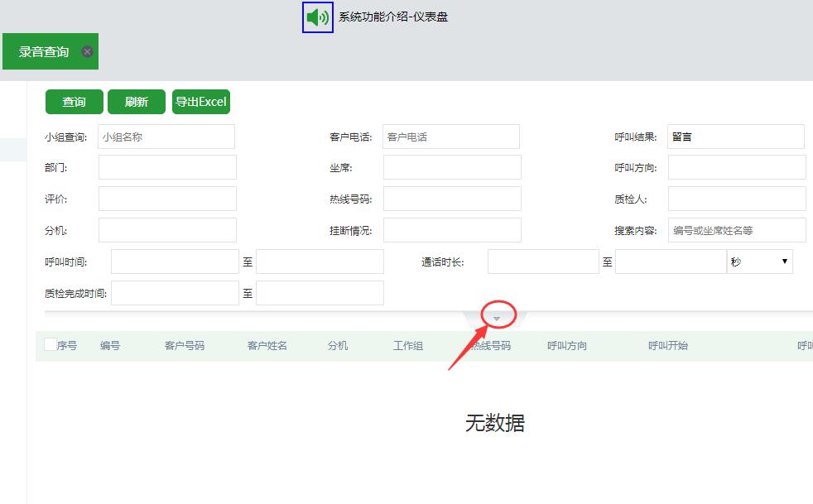Click the 呼叫时间 start time field
The height and width of the screenshot is (504, 813).
pyautogui.click(x=175, y=261)
